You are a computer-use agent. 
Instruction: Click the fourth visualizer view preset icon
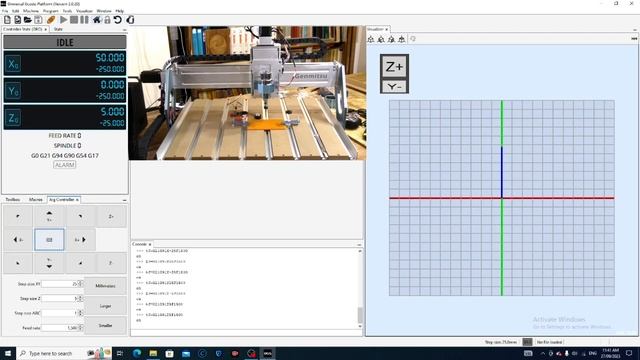[x=402, y=39]
